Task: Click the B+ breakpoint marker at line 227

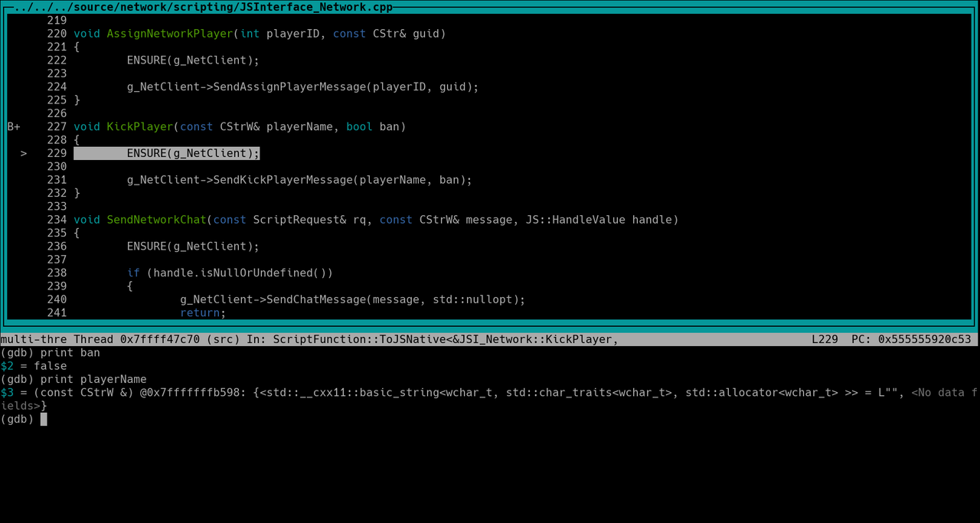Action: pos(14,126)
